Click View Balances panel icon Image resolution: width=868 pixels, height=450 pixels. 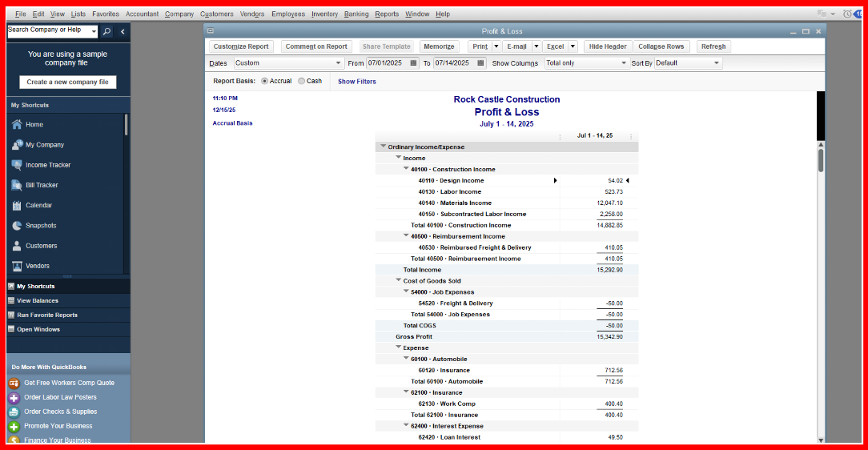pyautogui.click(x=11, y=300)
